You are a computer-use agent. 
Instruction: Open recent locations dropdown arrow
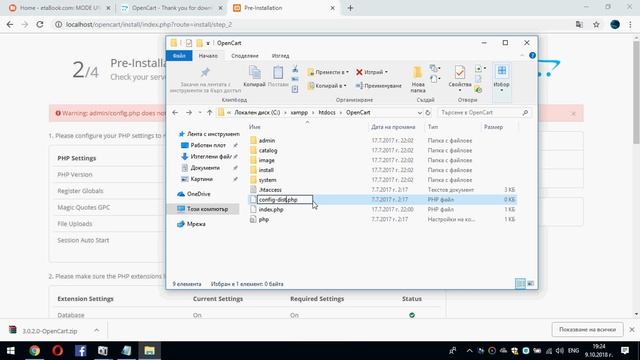pos(200,112)
